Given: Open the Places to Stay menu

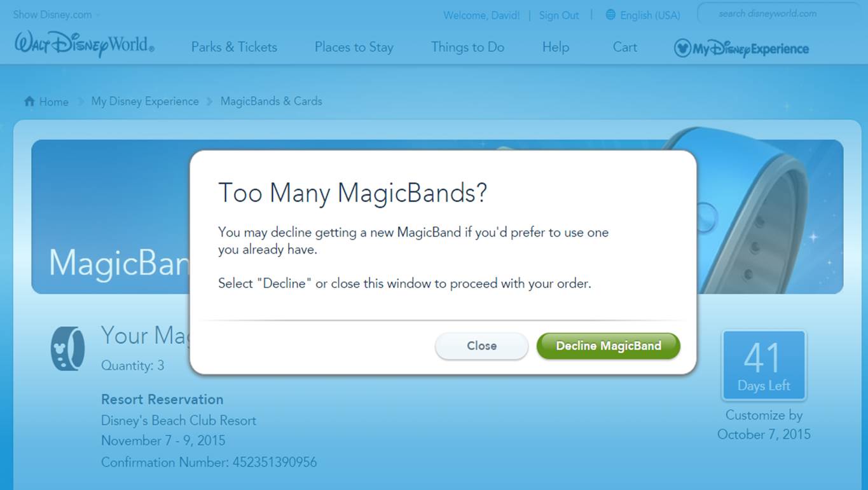Looking at the screenshot, I should (x=354, y=47).
